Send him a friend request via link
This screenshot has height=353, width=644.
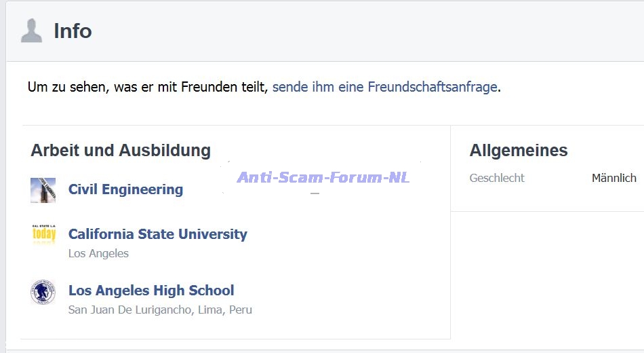point(384,87)
